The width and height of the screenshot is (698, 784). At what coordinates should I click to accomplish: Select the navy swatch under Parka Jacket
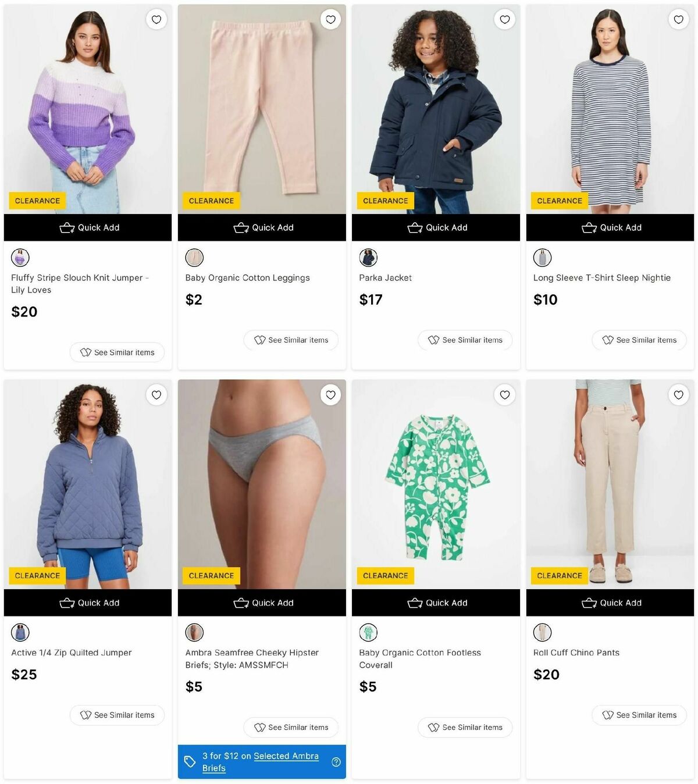coord(368,258)
